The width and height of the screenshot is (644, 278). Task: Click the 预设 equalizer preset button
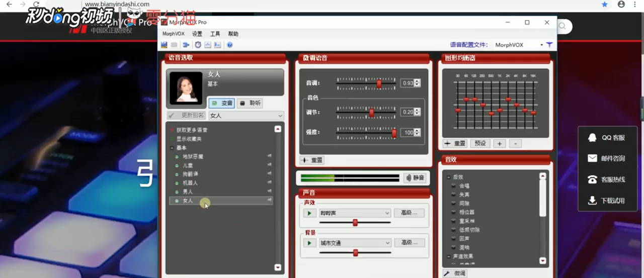pos(480,143)
